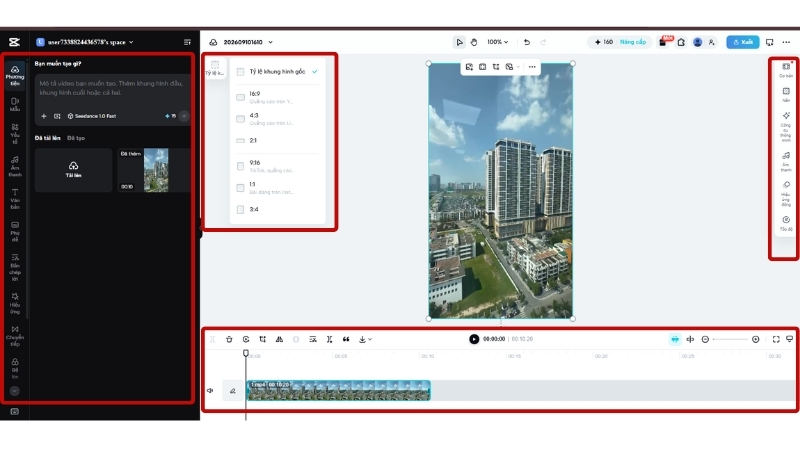Select the 1:1 aspect ratio
The width and height of the screenshot is (800, 450).
pyautogui.click(x=278, y=188)
